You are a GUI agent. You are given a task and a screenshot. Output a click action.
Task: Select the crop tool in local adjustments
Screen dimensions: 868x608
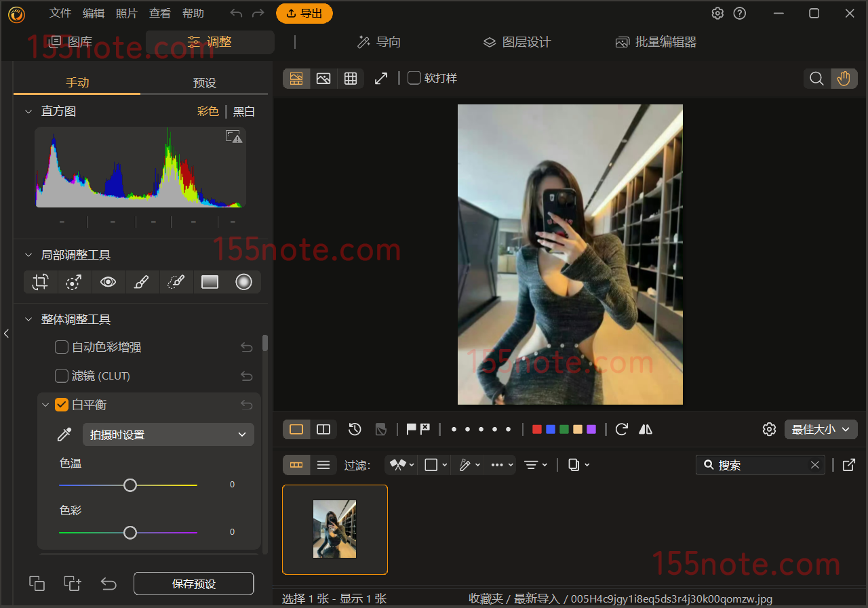[x=41, y=282]
